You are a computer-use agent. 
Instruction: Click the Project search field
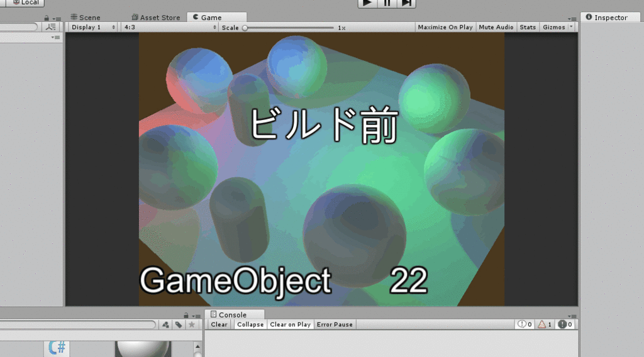click(x=77, y=324)
